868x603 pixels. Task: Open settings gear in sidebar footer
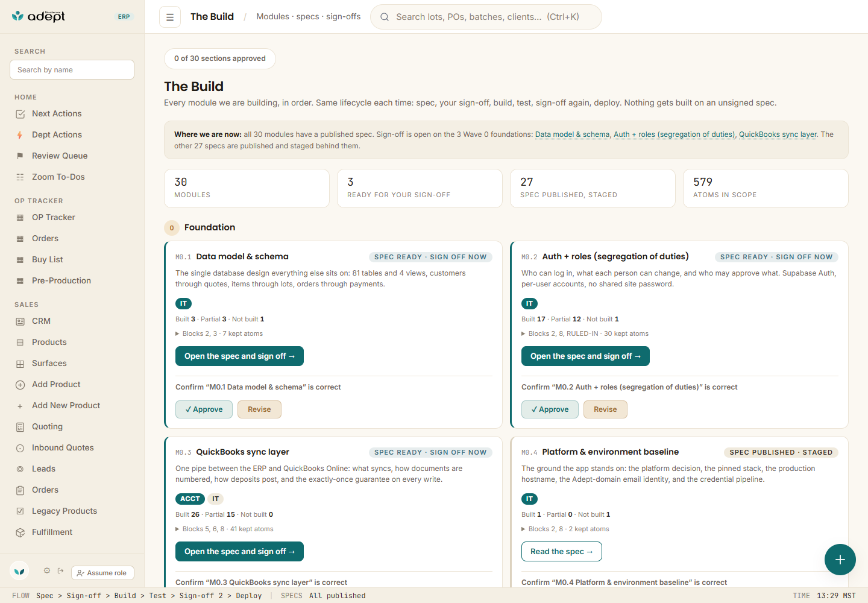point(47,570)
